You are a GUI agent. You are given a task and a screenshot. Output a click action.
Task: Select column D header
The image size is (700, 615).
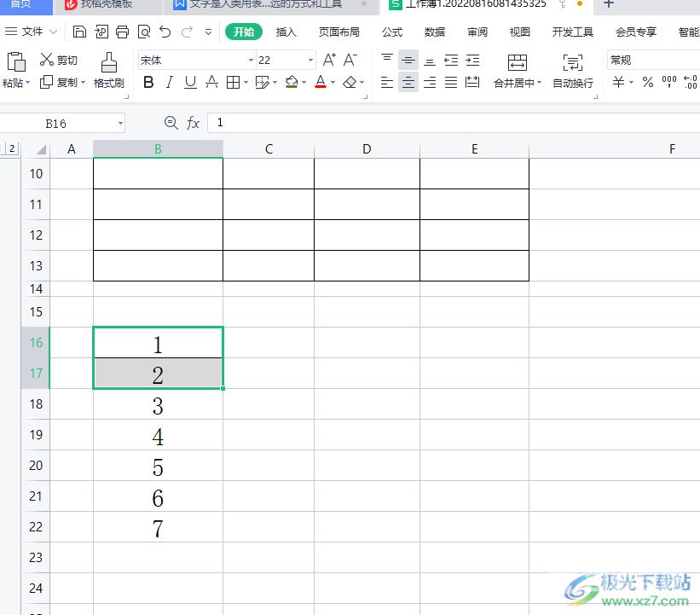pos(367,149)
